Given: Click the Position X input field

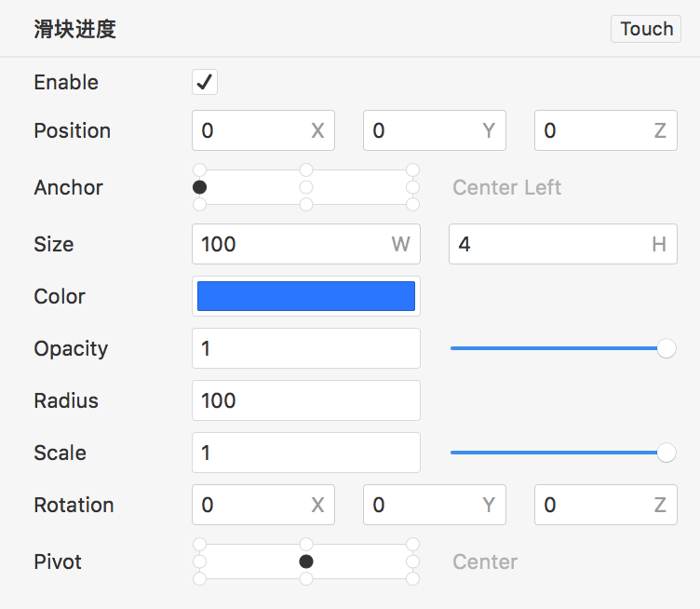Looking at the screenshot, I should click(x=253, y=130).
